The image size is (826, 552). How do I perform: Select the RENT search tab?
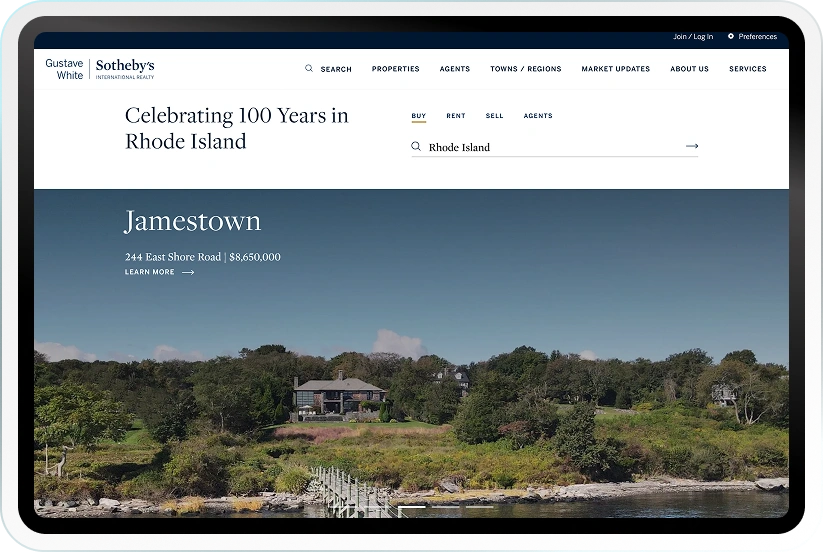pyautogui.click(x=456, y=116)
